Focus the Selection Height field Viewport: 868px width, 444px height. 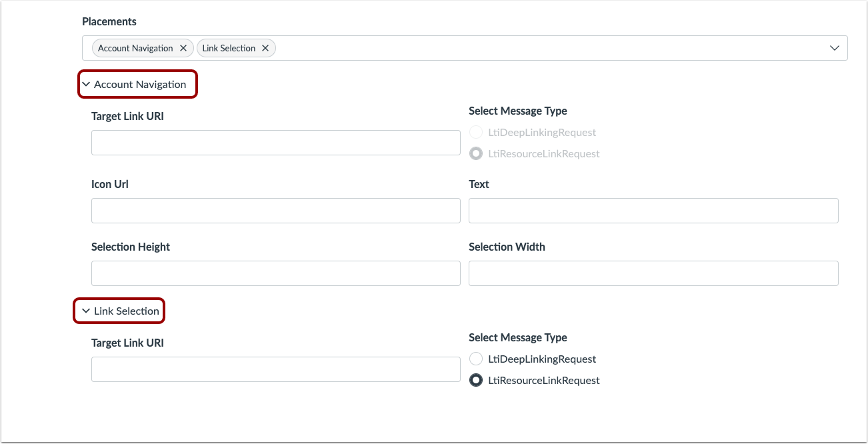(x=275, y=273)
